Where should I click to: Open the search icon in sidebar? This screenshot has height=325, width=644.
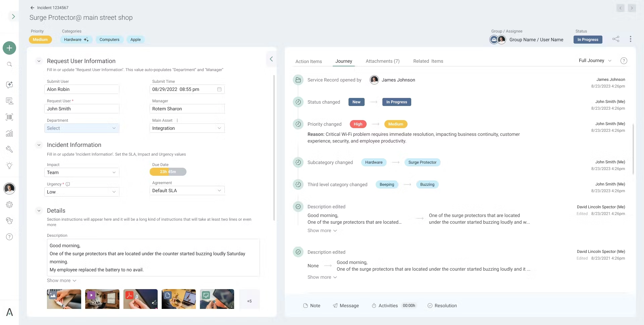tap(9, 64)
